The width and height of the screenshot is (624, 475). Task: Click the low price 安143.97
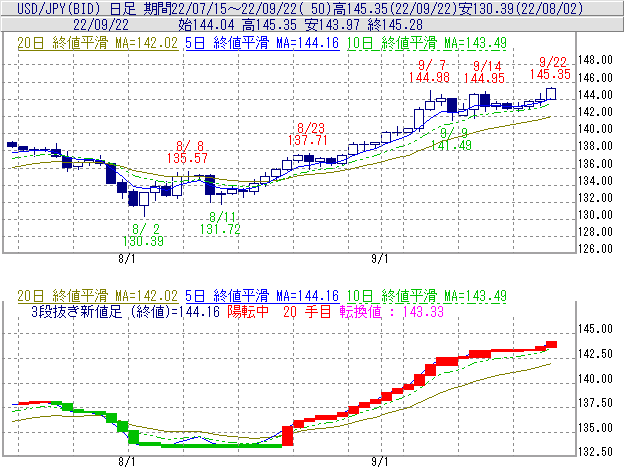[333, 25]
